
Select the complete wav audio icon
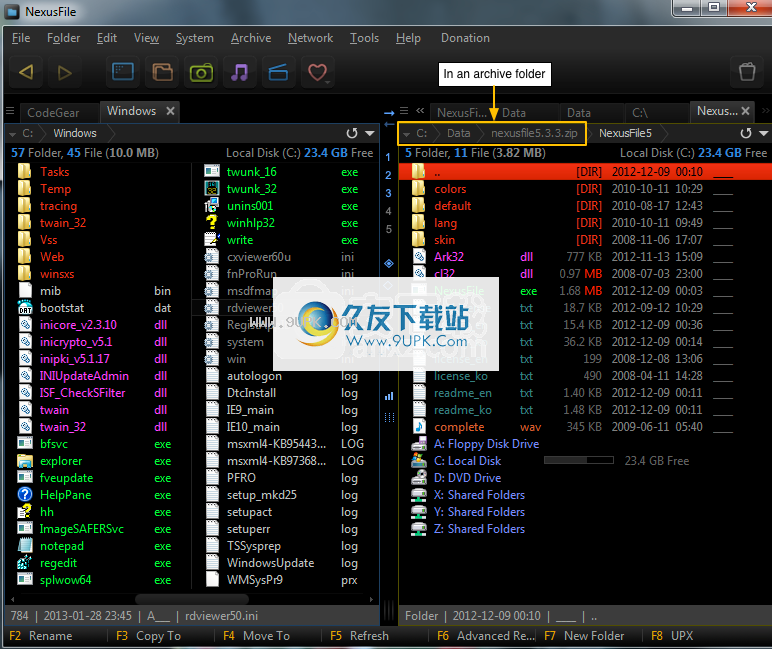(419, 426)
